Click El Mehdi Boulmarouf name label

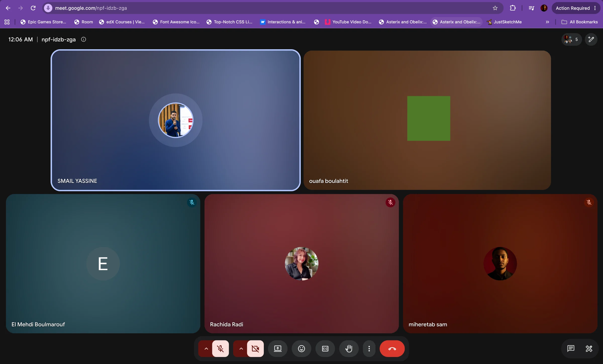[x=38, y=324]
